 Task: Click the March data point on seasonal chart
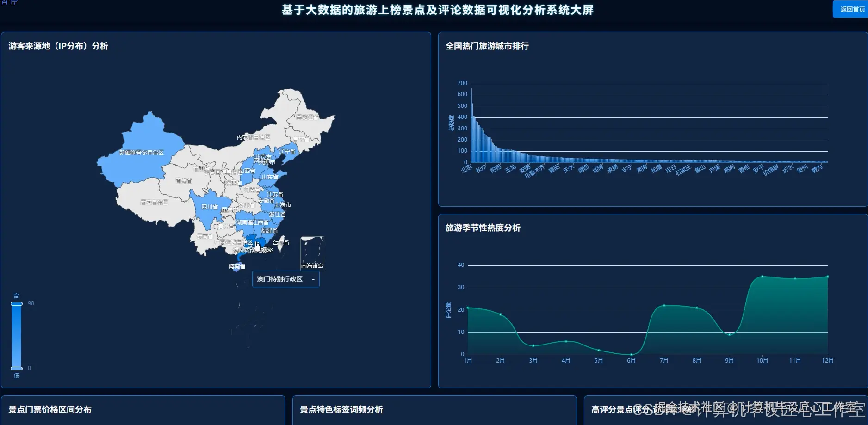coord(533,345)
